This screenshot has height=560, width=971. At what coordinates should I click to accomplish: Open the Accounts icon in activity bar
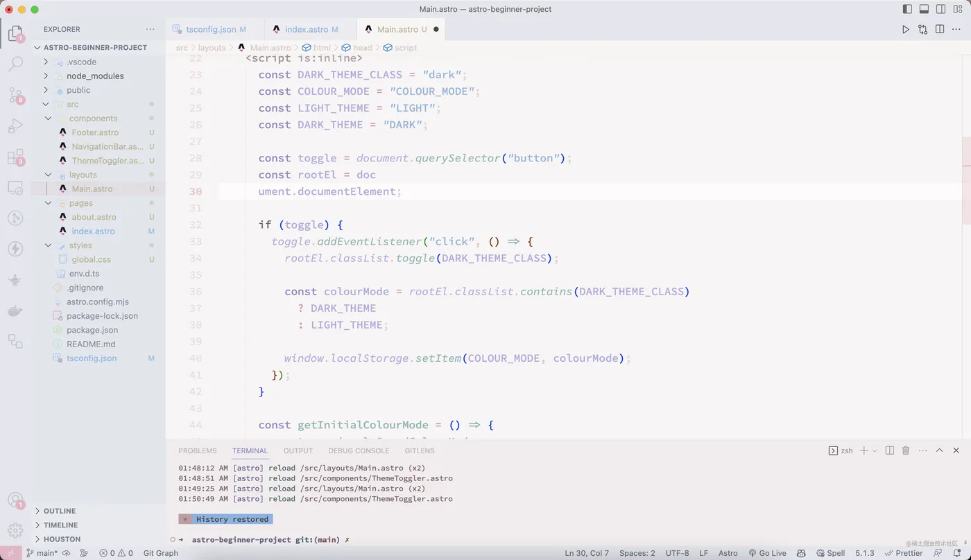click(15, 500)
